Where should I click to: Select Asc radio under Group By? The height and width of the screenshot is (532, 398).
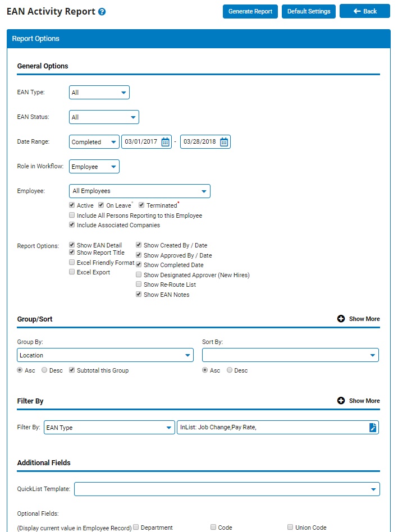(x=20, y=370)
